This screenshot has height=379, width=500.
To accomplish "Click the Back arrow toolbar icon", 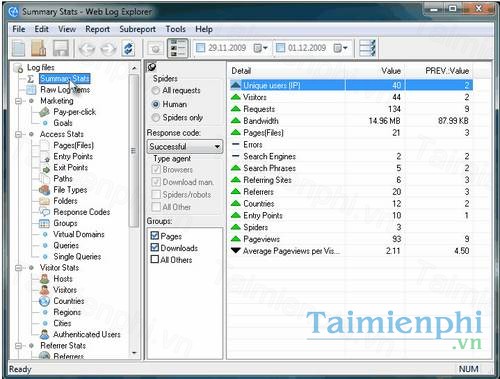I will pyautogui.click(x=87, y=49).
